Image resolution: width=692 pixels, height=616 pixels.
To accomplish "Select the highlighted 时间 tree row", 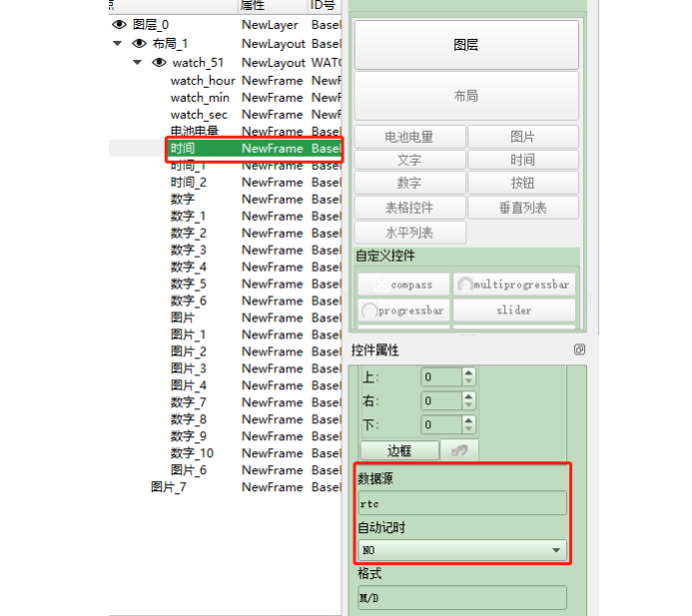I will click(x=225, y=149).
